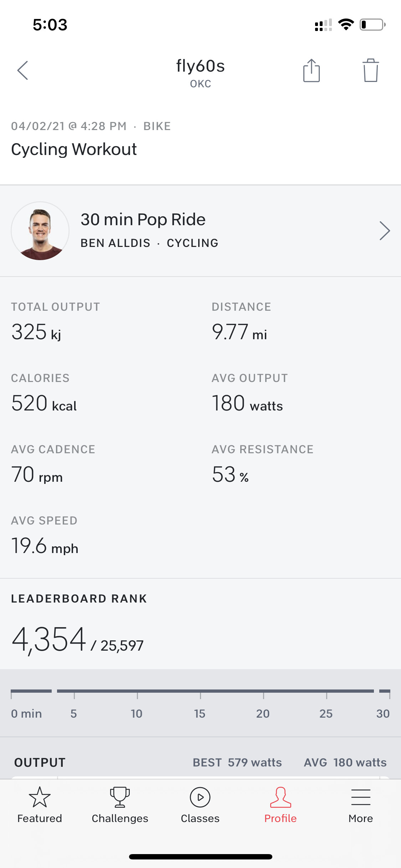
Task: Tap the fly60s username header
Action: pyautogui.click(x=200, y=66)
